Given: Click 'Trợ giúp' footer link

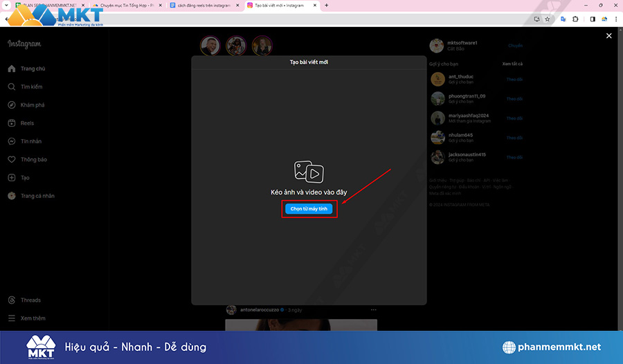Looking at the screenshot, I should 457,181.
